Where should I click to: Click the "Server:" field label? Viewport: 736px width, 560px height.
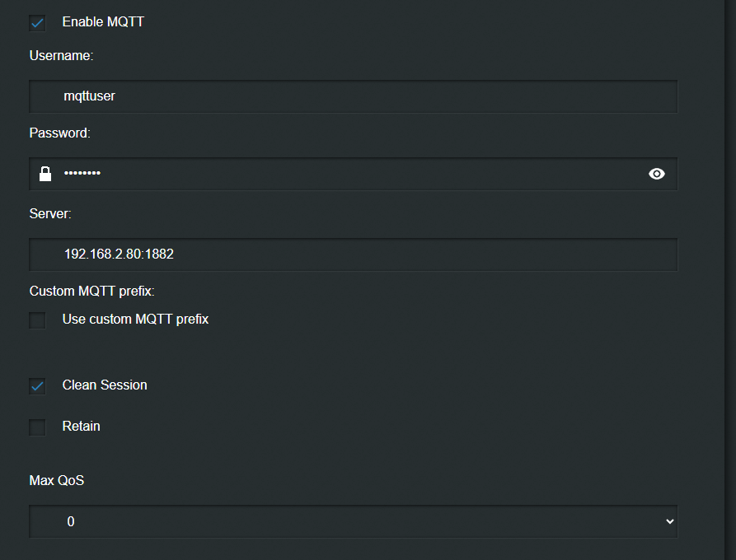(x=50, y=213)
